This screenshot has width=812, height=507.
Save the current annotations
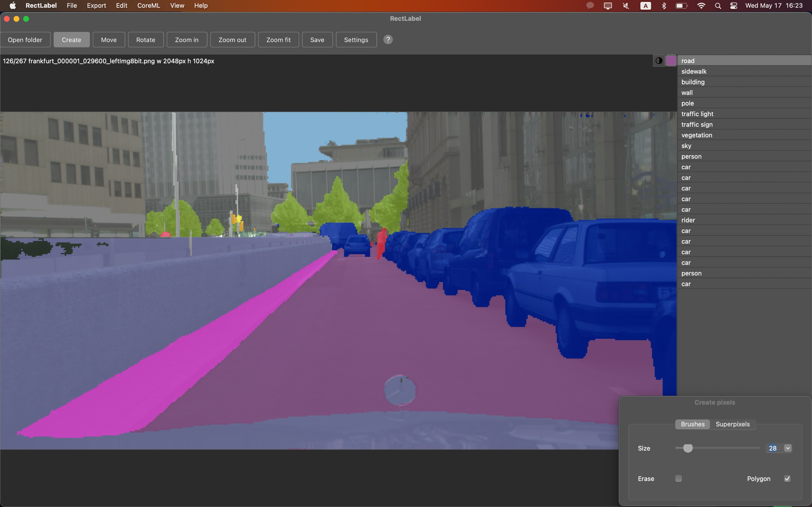317,40
